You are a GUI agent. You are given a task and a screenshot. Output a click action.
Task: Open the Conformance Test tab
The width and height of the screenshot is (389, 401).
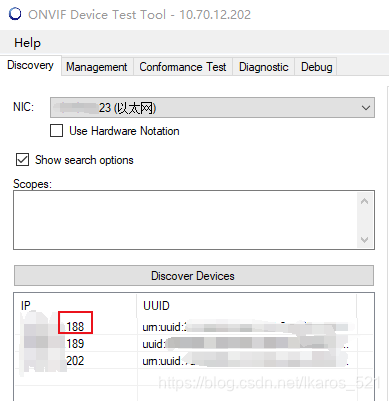[183, 67]
